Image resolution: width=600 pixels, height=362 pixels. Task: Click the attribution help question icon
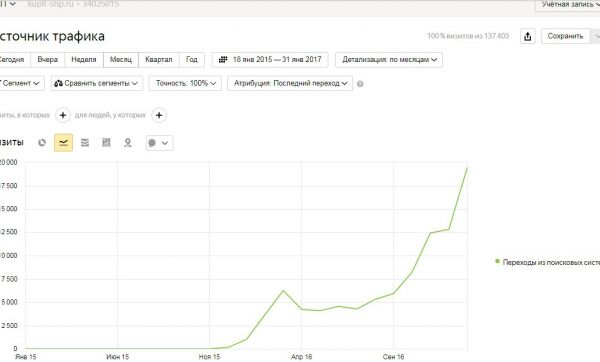click(x=360, y=84)
